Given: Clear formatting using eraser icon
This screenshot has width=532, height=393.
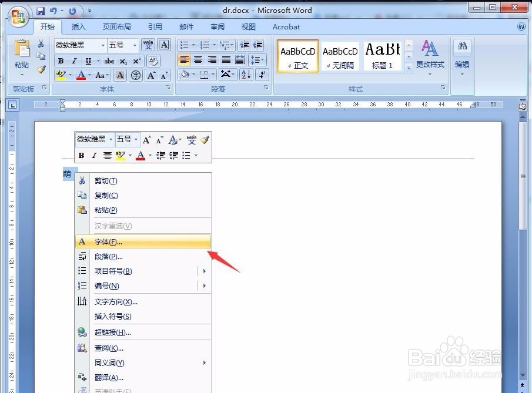Looking at the screenshot, I should click(x=153, y=61).
